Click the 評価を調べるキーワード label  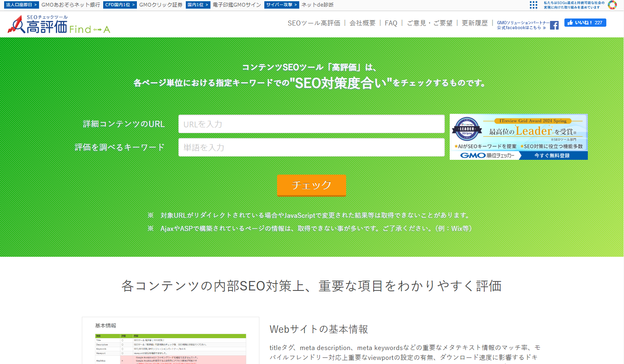(x=120, y=147)
